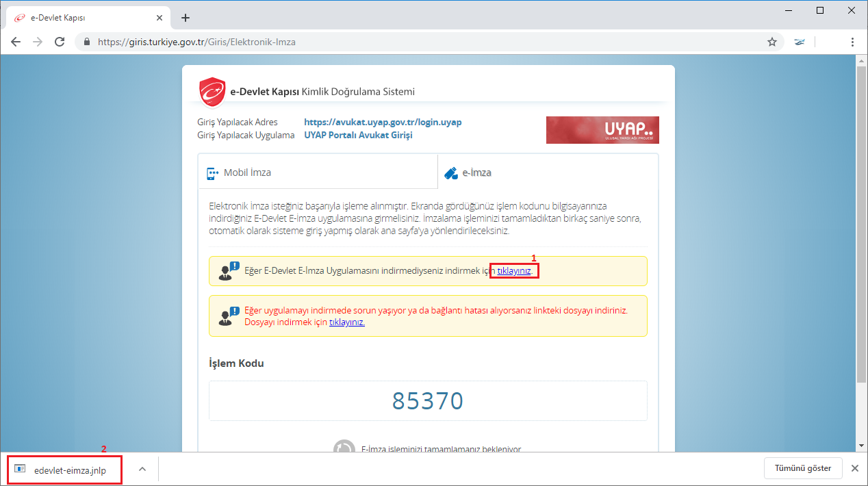
Task: Click 'tıklayınız.' link to download the file
Action: pyautogui.click(x=347, y=322)
